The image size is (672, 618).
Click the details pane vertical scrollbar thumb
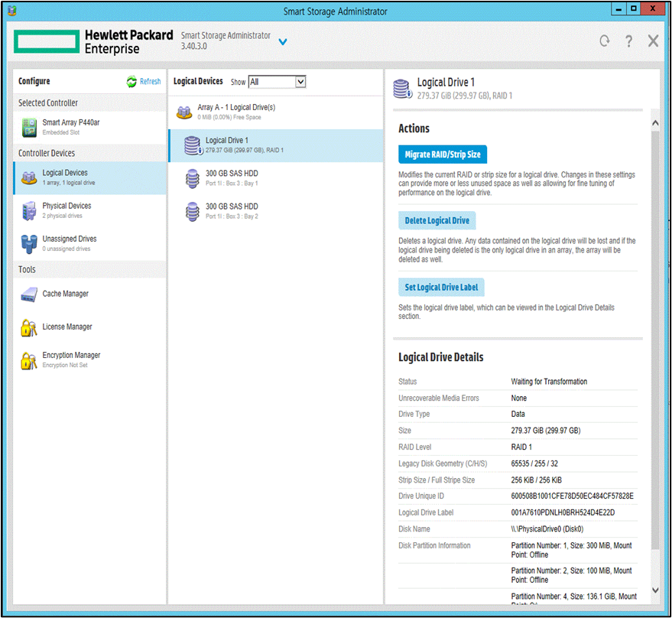click(655, 340)
